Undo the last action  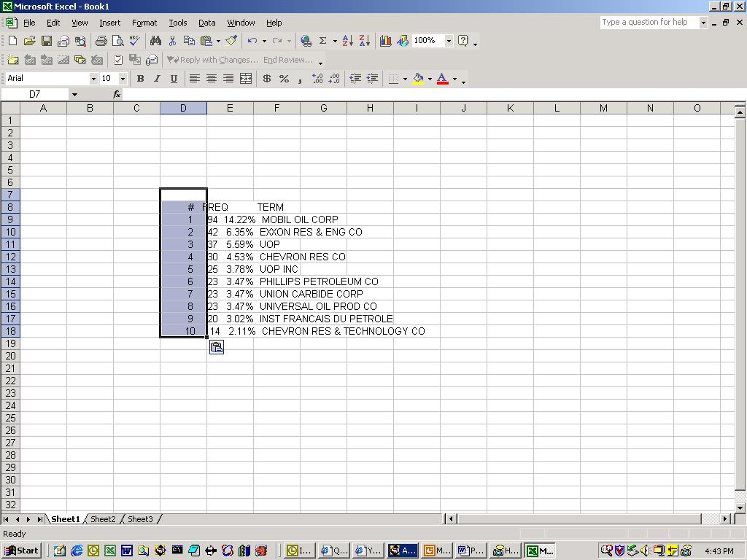click(x=252, y=41)
